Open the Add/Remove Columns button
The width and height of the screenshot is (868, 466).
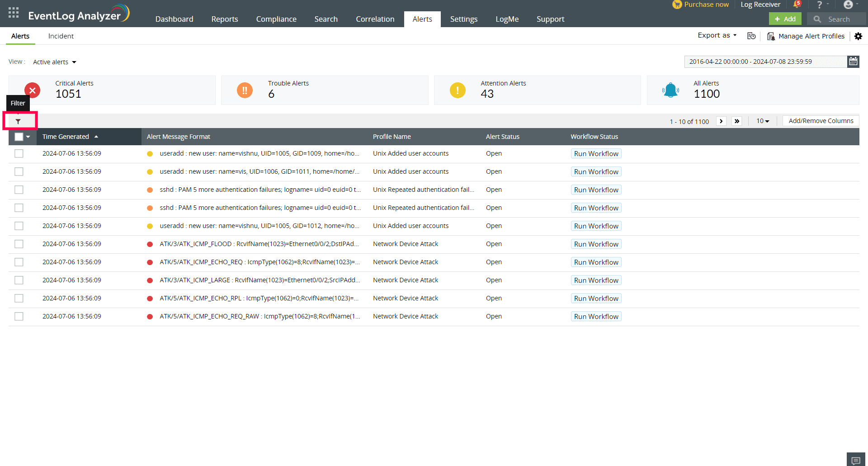coord(820,120)
